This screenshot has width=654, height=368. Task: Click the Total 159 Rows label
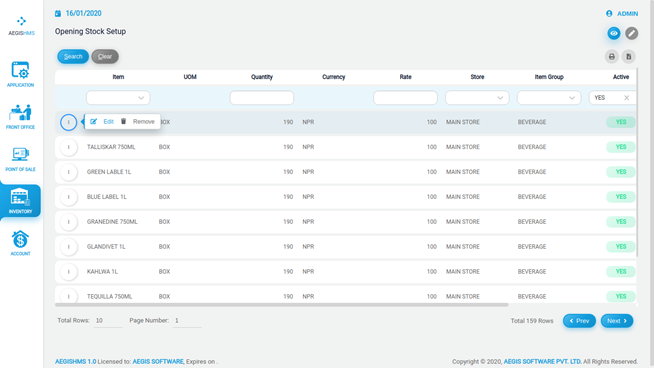point(532,321)
